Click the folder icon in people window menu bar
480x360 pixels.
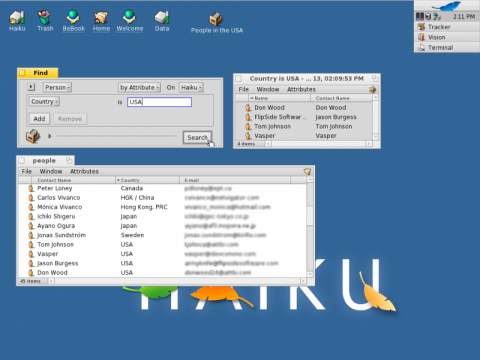pyautogui.click(x=307, y=171)
